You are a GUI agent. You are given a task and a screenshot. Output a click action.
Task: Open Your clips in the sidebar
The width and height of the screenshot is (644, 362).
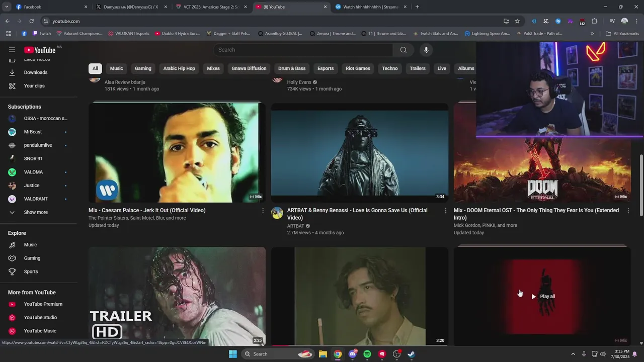(34, 86)
